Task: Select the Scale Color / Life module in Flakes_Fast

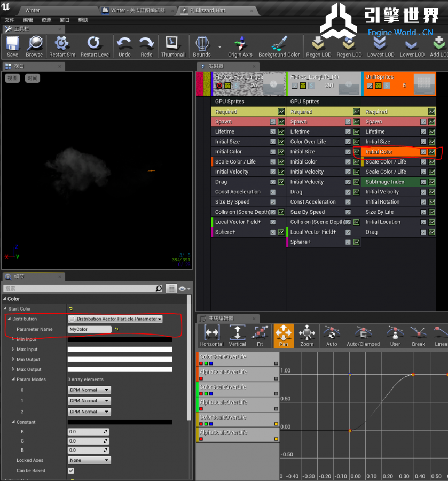Action: [x=235, y=161]
